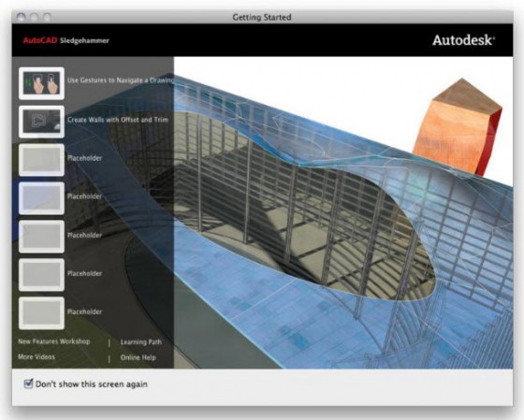
Task: Click the third Placeholder thumbnail
Action: (x=41, y=237)
